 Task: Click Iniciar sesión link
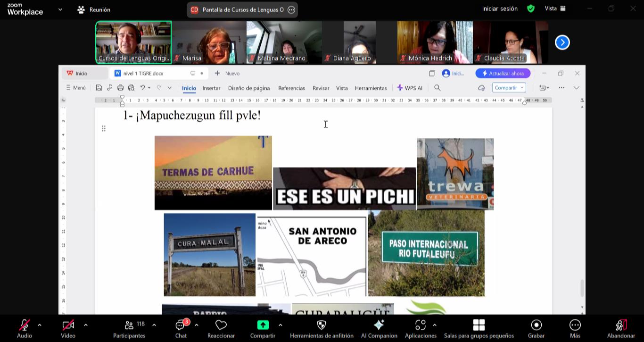click(x=500, y=8)
